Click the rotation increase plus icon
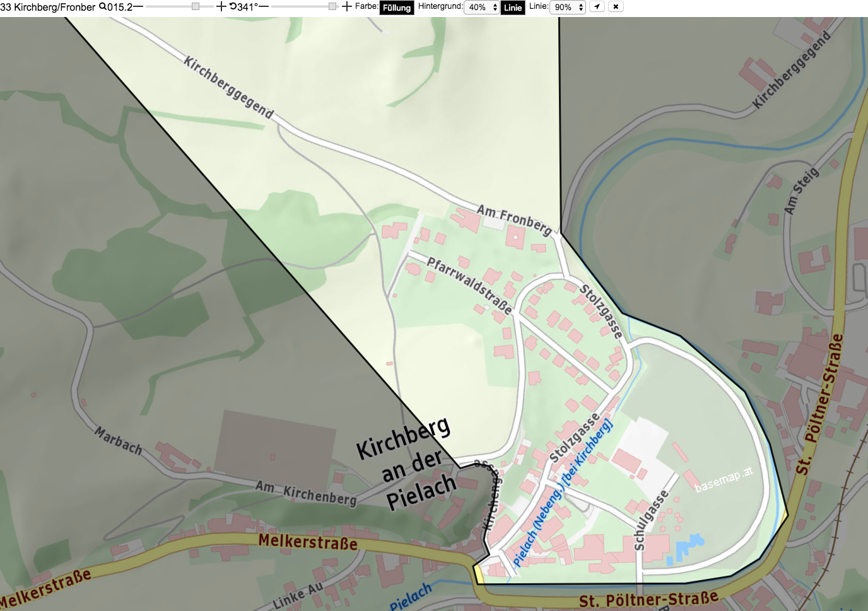The width and height of the screenshot is (868, 611). (346, 6)
